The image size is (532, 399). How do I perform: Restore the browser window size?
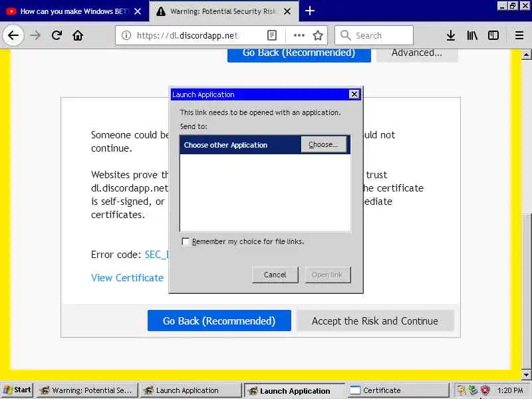point(513,6)
